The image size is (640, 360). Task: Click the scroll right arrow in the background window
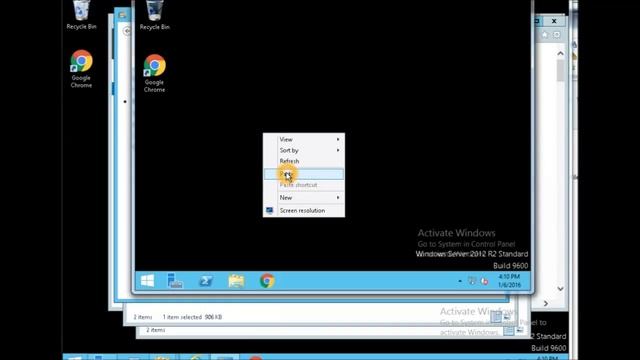pos(546,304)
